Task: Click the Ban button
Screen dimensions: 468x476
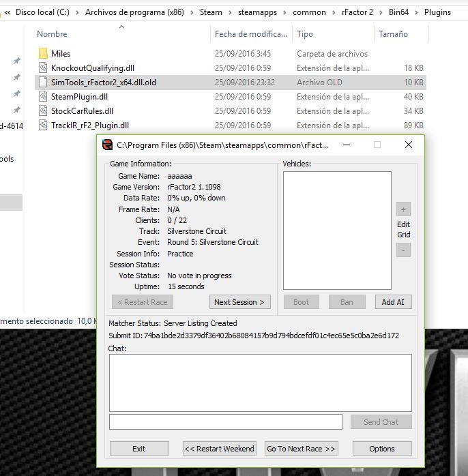Action: click(347, 302)
